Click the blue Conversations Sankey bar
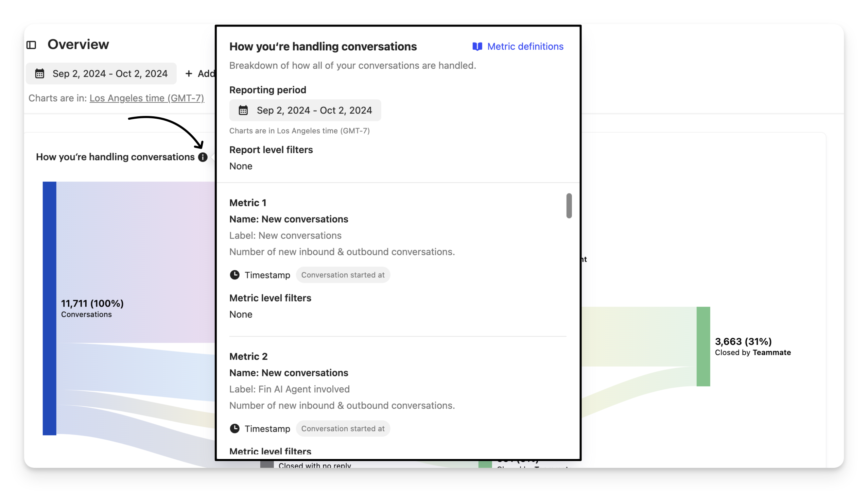The width and height of the screenshot is (868, 492). (x=50, y=308)
